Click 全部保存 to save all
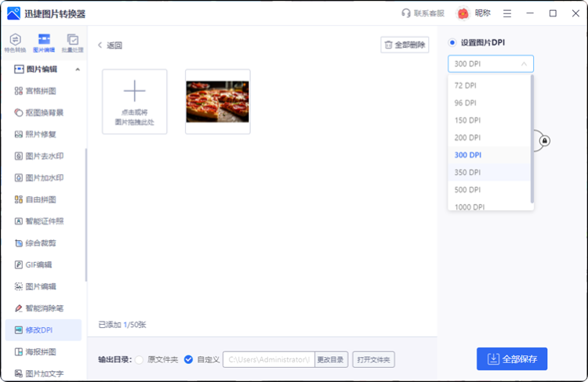 click(512, 359)
